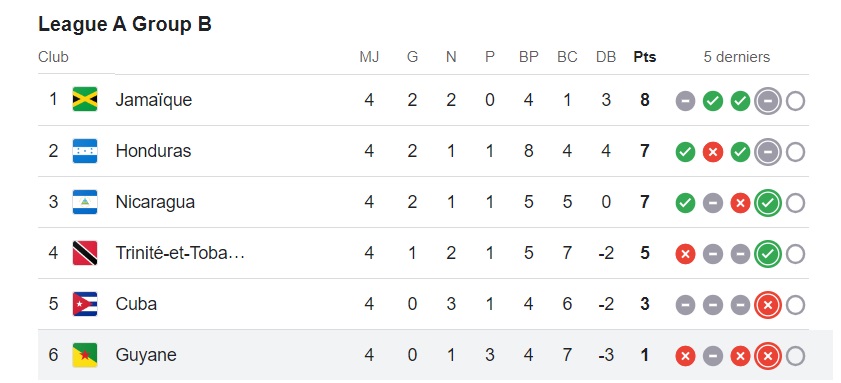Click the Trinidad and Tobago flag icon

point(85,253)
